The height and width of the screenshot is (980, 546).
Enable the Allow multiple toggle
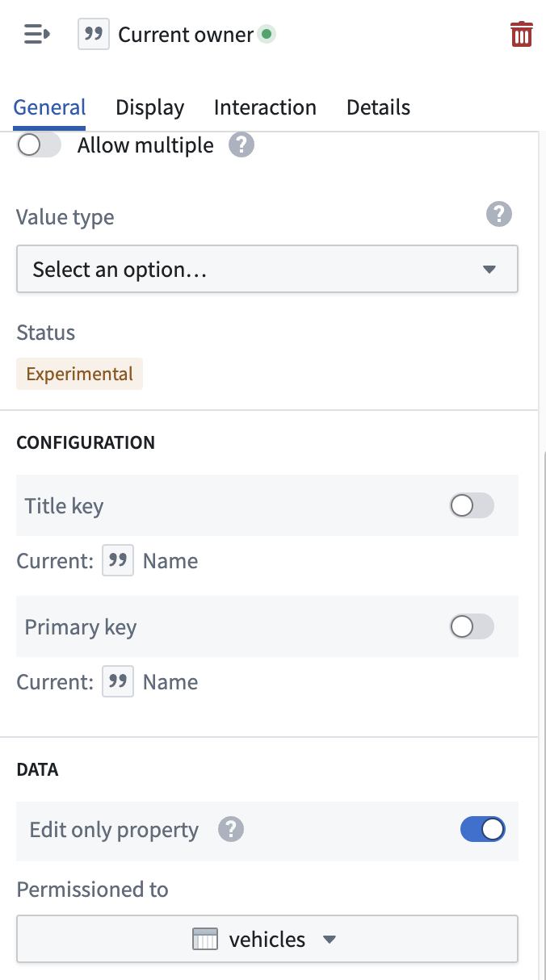tap(40, 145)
